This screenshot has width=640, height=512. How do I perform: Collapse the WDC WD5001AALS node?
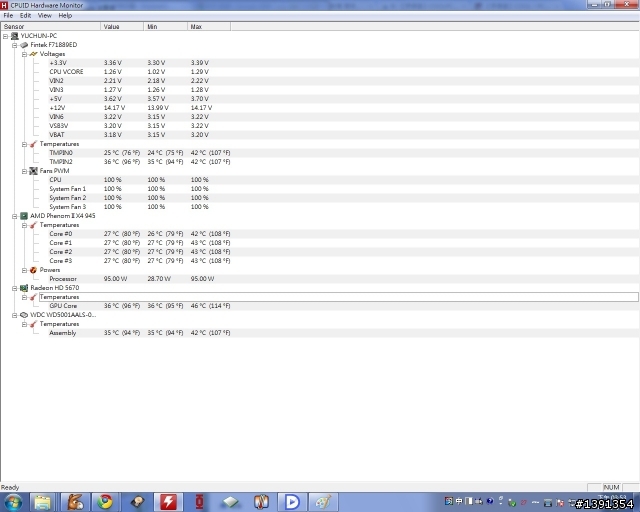tap(15, 315)
